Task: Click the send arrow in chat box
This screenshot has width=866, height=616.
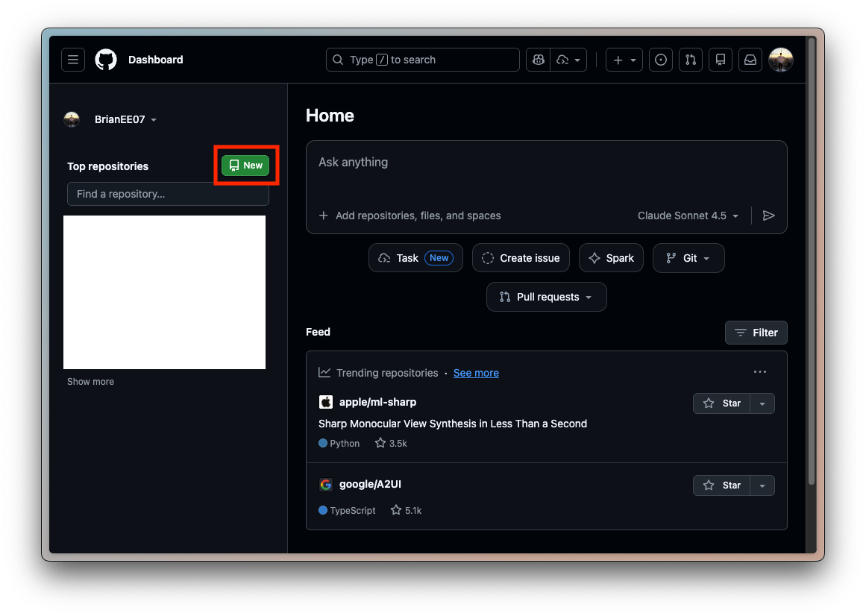Action: pyautogui.click(x=769, y=216)
